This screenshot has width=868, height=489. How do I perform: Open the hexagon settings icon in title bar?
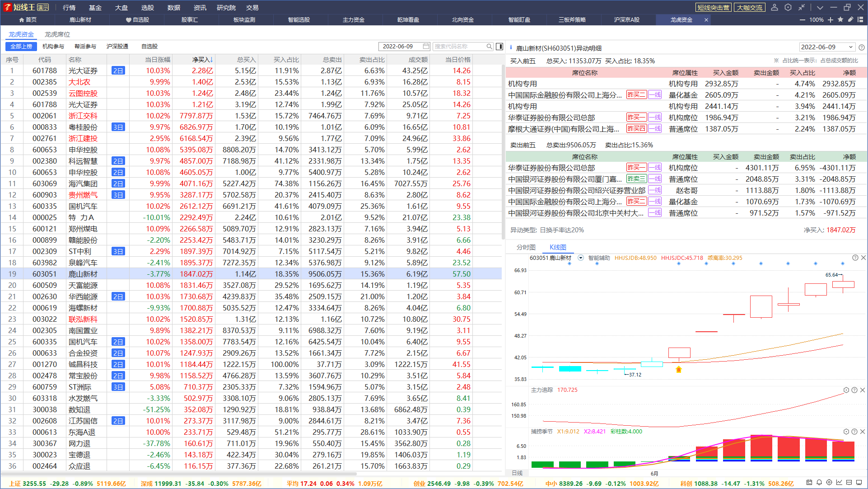[788, 7]
